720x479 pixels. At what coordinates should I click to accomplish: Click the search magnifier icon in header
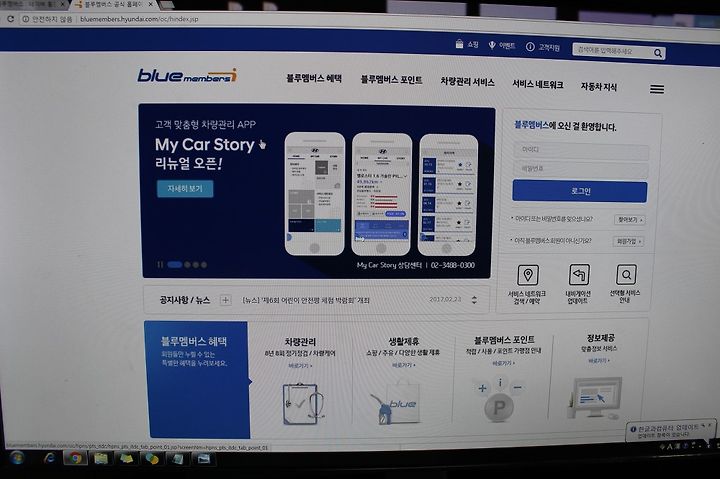click(x=658, y=53)
